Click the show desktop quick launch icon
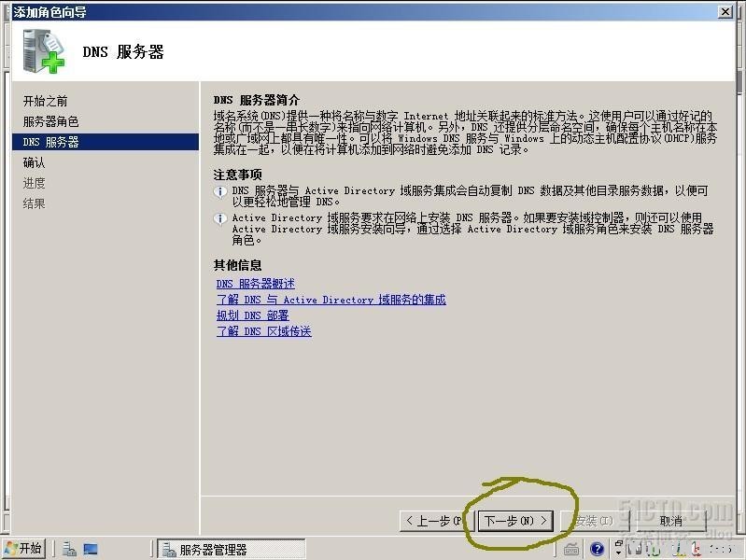Viewport: 746px width, 560px height. pyautogui.click(x=91, y=549)
